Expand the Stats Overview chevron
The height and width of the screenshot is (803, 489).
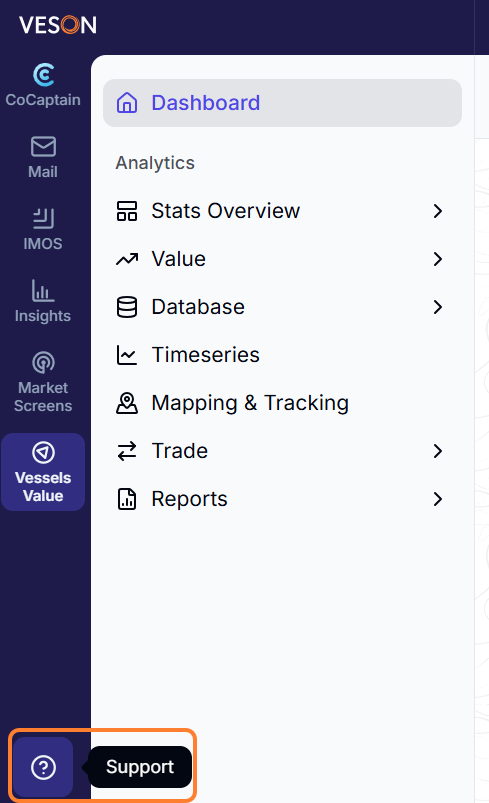(437, 211)
